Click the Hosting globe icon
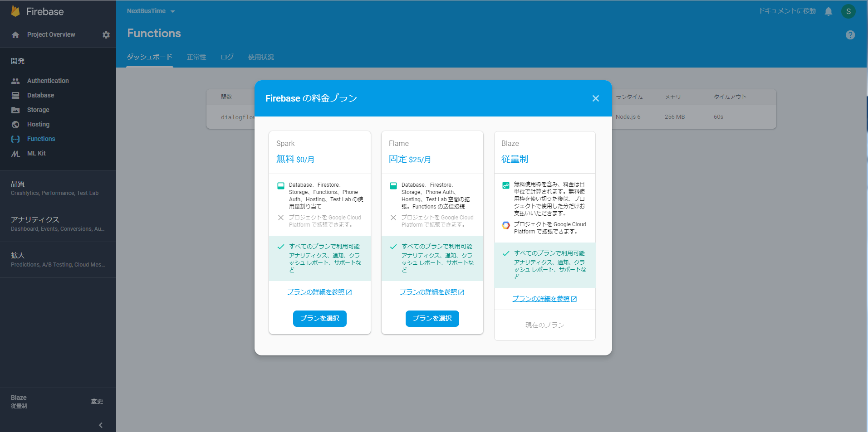868x432 pixels. pyautogui.click(x=15, y=124)
